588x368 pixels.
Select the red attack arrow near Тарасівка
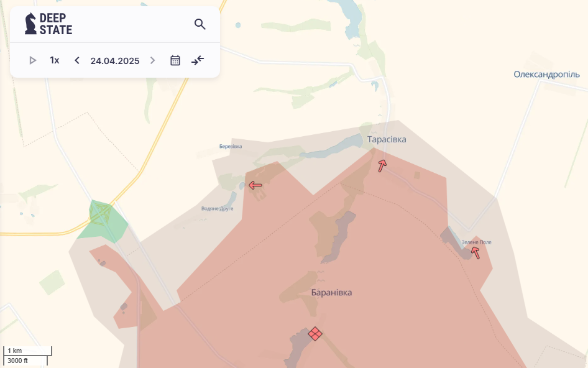pos(382,165)
